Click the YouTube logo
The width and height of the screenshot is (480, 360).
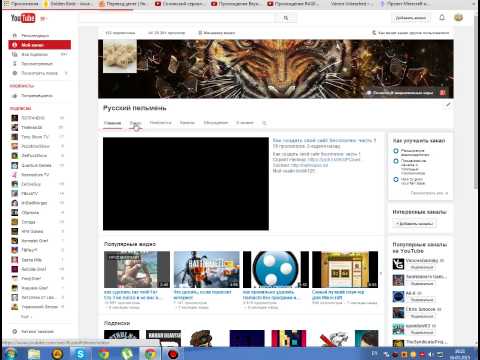23,18
